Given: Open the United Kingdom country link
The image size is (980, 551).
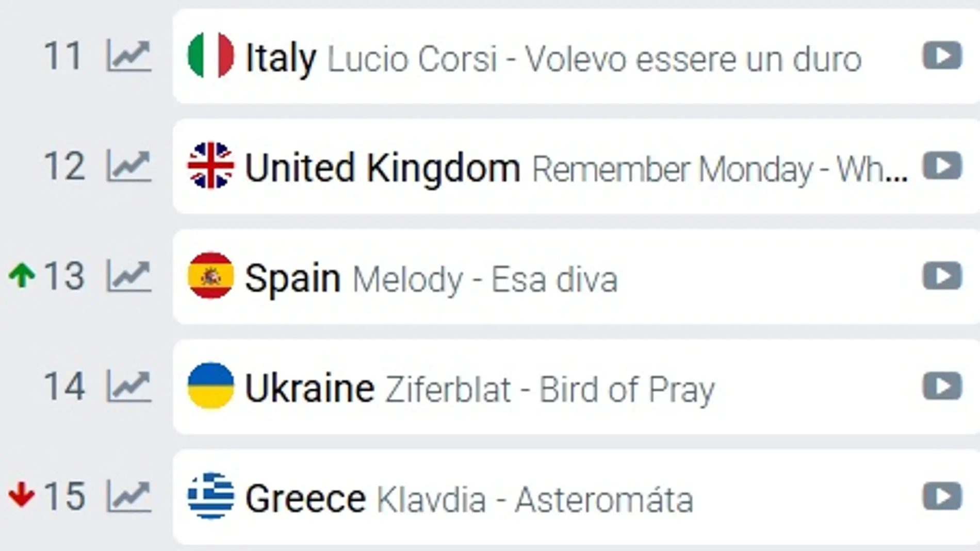Looking at the screenshot, I should tap(382, 168).
